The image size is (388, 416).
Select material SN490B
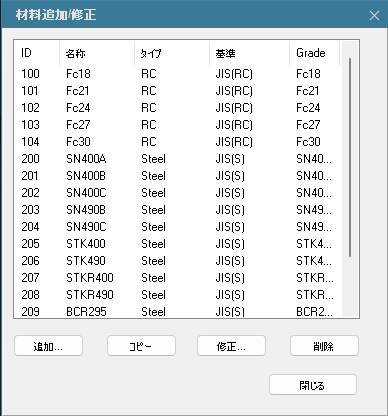[x=86, y=210]
